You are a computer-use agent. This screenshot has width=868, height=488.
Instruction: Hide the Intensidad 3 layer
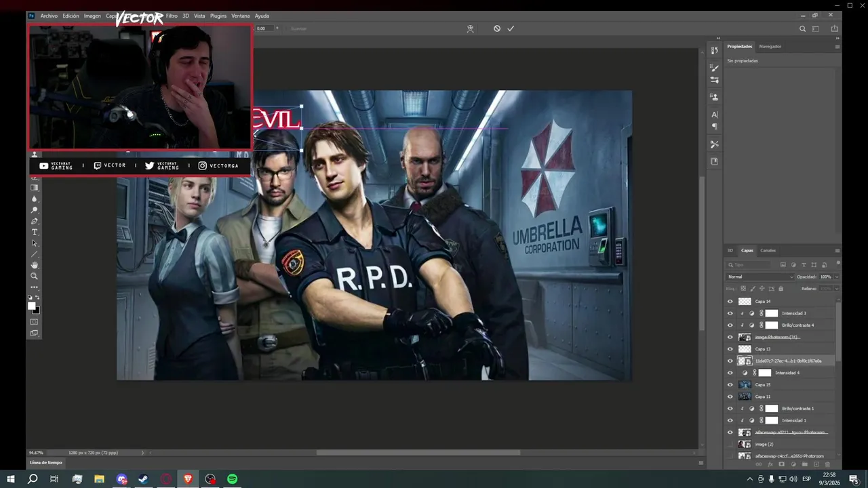point(730,313)
